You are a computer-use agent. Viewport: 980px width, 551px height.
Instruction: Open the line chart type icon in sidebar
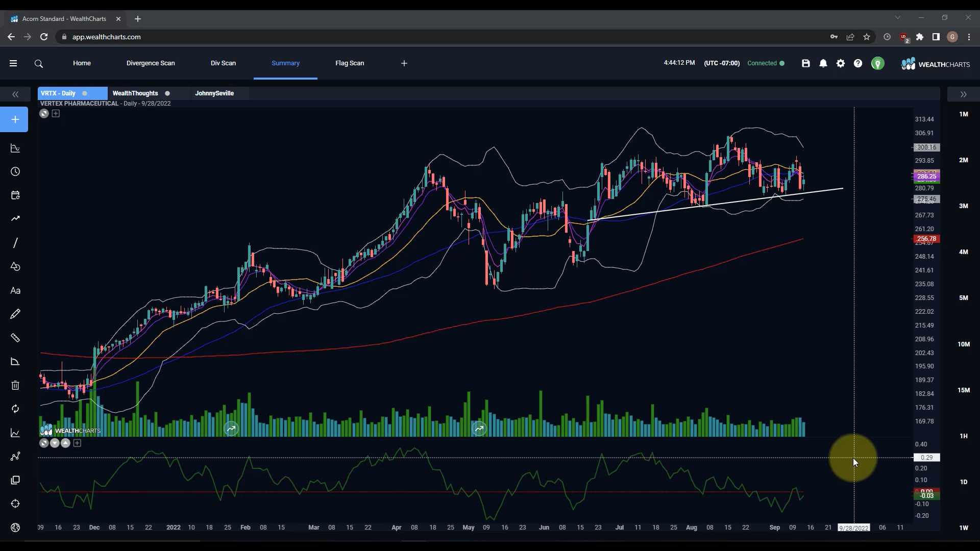(15, 433)
